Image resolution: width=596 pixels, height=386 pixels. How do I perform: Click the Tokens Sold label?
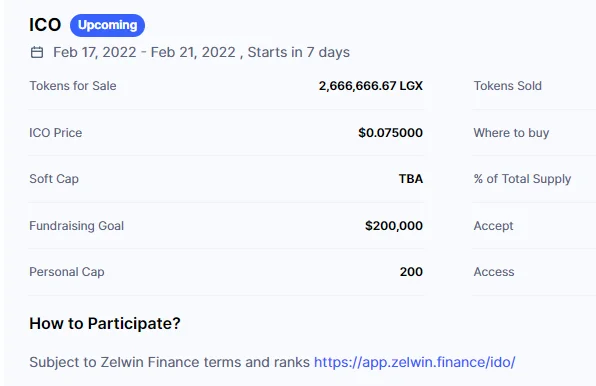tap(507, 86)
